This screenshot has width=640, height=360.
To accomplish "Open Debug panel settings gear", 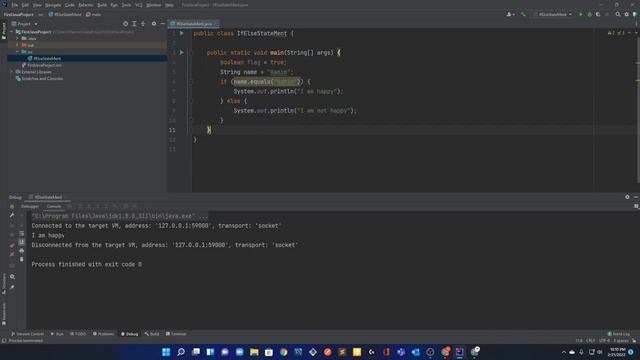I will [627, 197].
